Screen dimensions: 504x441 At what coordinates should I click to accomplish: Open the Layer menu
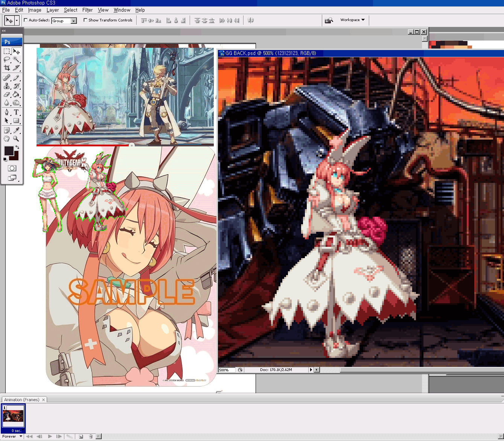click(x=53, y=10)
